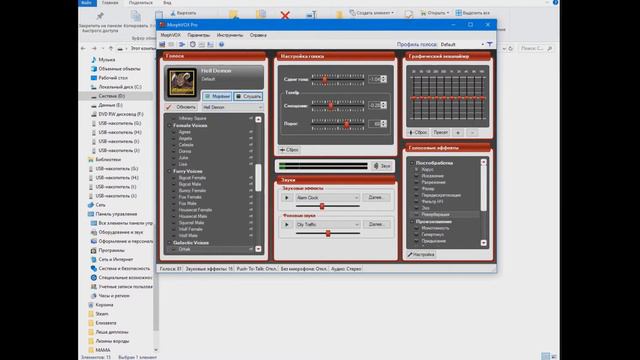Click the Сброс button under voice tuning
Viewport: 640px width, 360px height.
pyautogui.click(x=289, y=150)
